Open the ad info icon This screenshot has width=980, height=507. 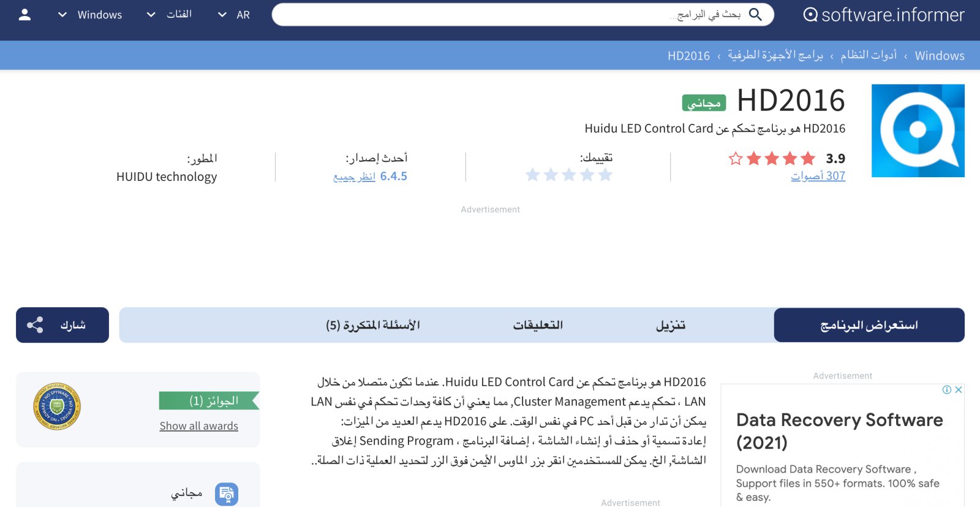coord(947,390)
